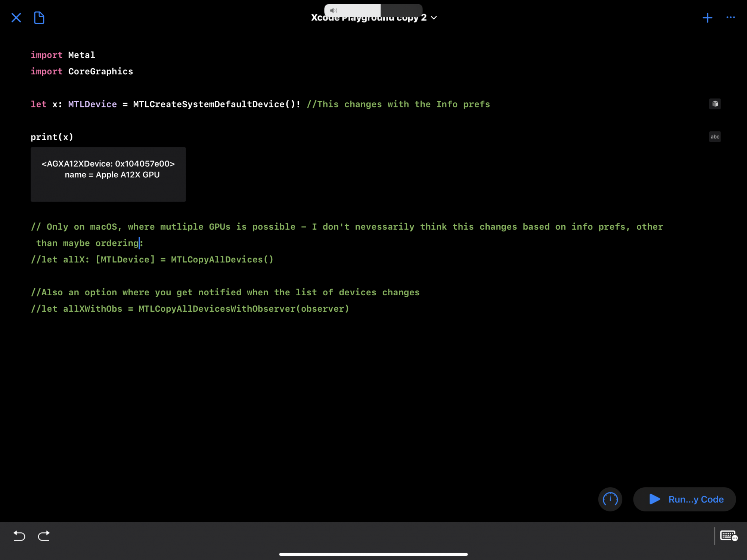Image resolution: width=747 pixels, height=560 pixels.
Task: Redo the last undone edit
Action: pyautogui.click(x=44, y=536)
